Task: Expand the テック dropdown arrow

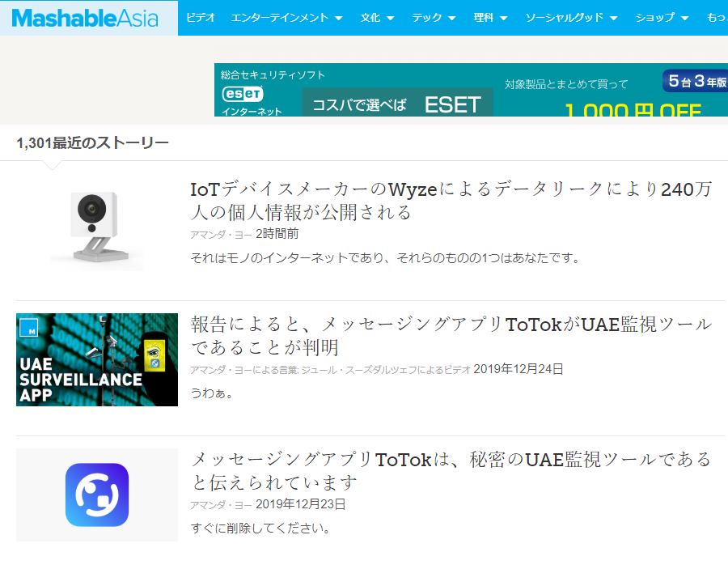Action: point(451,19)
